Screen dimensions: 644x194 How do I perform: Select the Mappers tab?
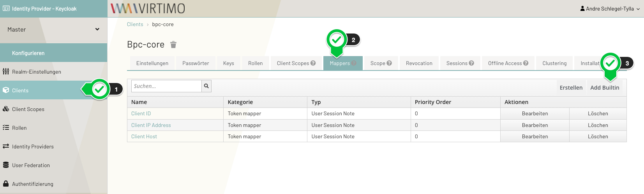[x=343, y=63]
